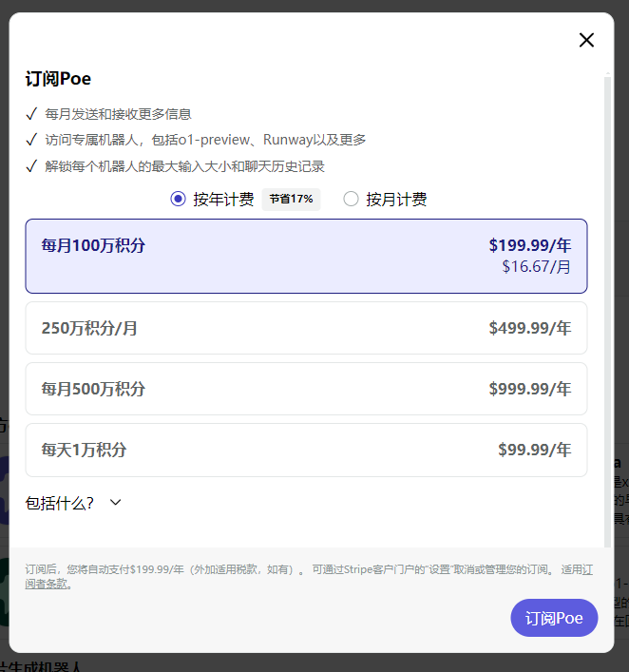Viewport: 629px width, 672px height.
Task: Choose the 每月500万积分 plan card
Action: 306,389
